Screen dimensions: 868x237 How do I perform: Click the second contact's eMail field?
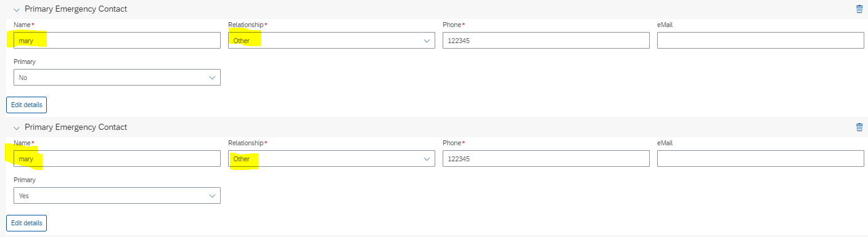coord(761,159)
